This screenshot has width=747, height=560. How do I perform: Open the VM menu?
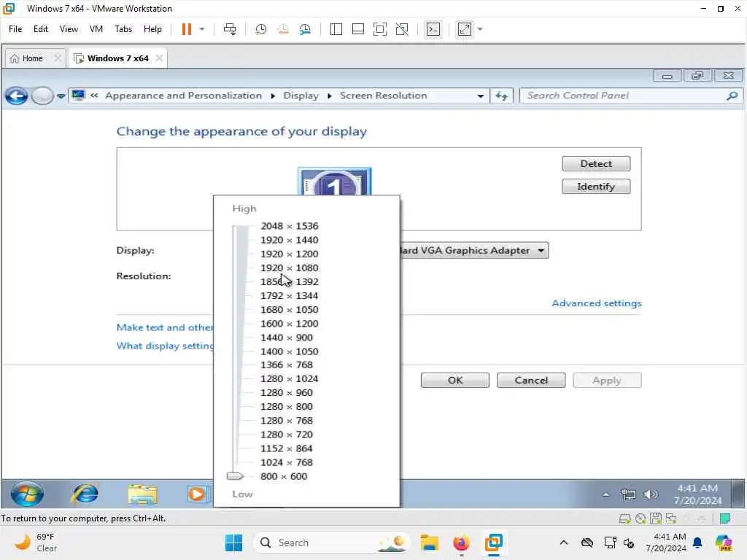point(96,29)
